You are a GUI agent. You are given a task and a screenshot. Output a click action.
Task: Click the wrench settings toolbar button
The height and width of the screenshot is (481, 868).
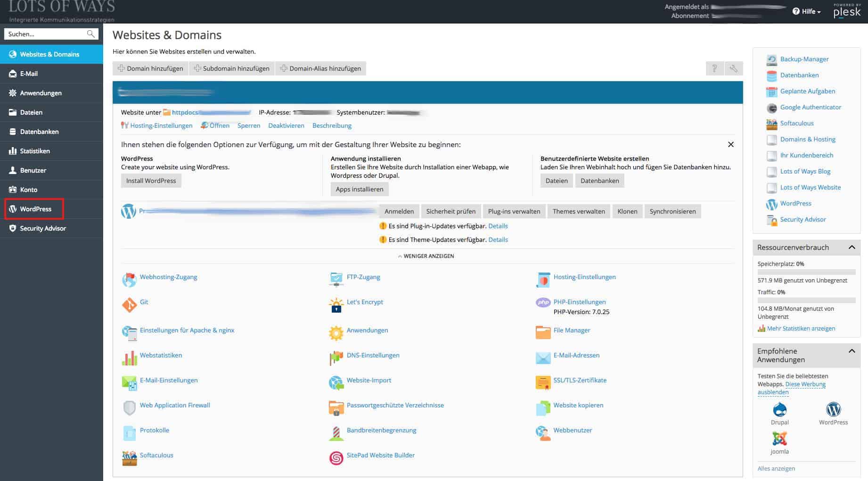pos(734,68)
